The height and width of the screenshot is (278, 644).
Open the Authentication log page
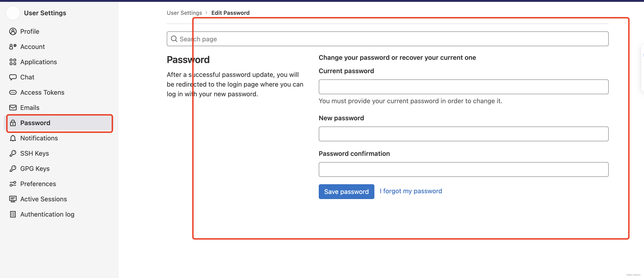pos(47,215)
